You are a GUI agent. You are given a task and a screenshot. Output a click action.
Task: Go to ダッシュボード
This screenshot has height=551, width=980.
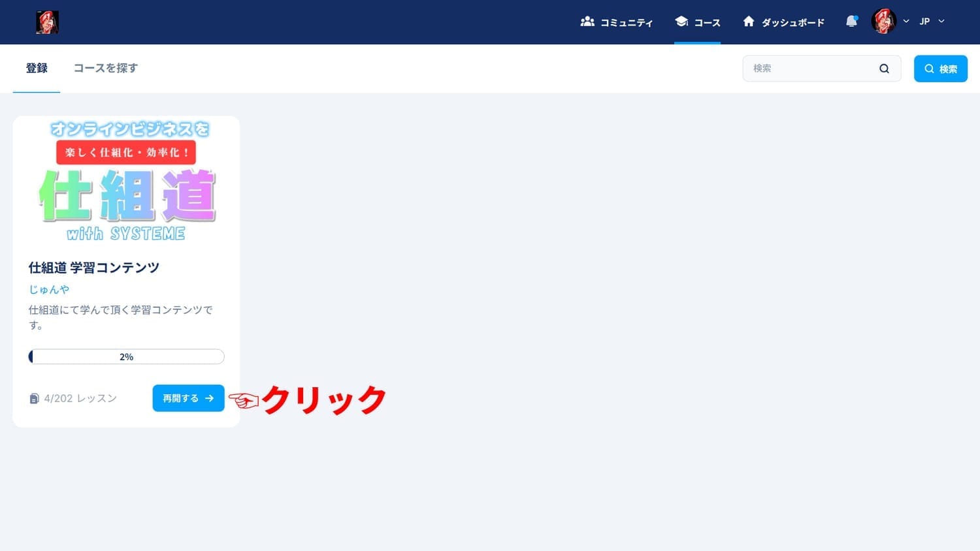point(784,22)
